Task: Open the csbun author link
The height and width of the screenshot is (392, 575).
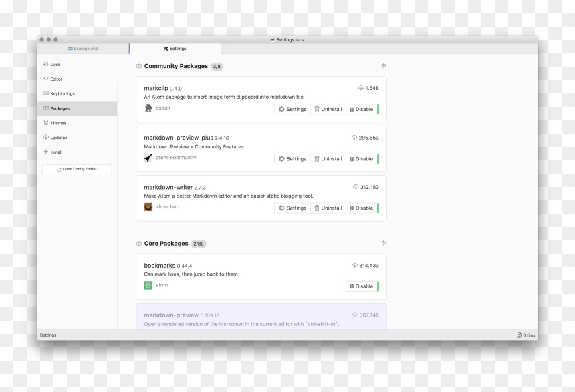Action: click(x=163, y=108)
